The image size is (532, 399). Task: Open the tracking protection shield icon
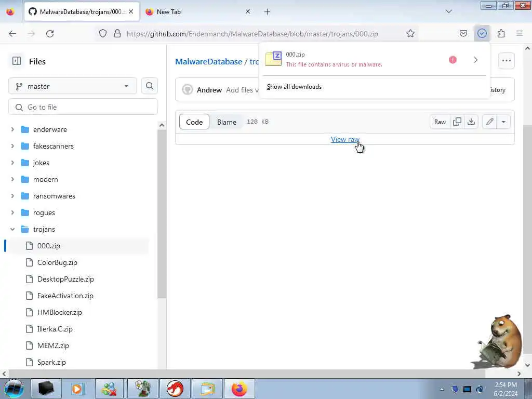(103, 34)
